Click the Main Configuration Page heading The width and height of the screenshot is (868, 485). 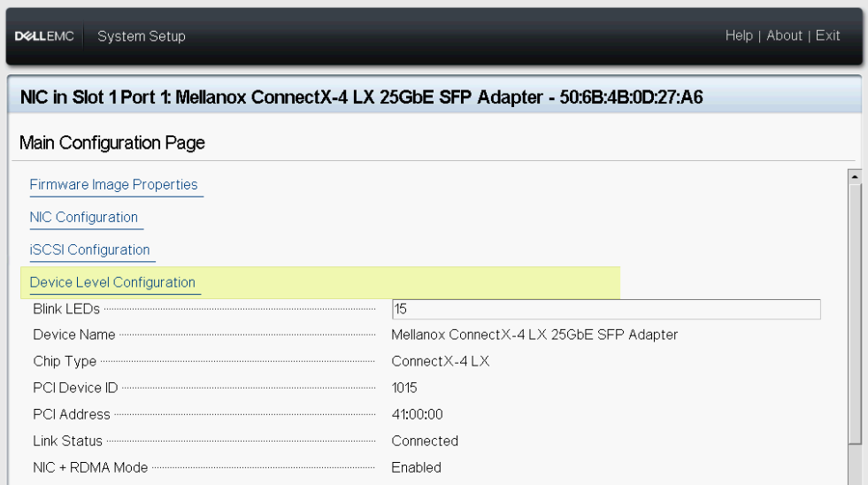click(112, 143)
